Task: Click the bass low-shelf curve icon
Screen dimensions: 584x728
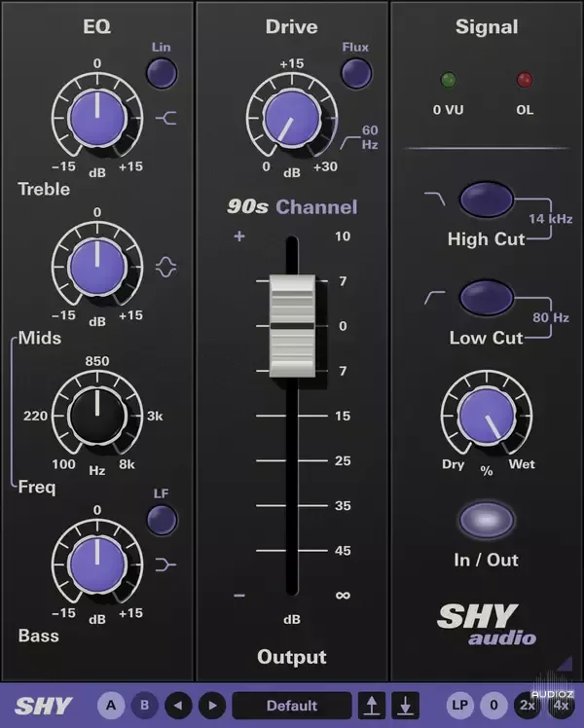Action: coord(165,565)
